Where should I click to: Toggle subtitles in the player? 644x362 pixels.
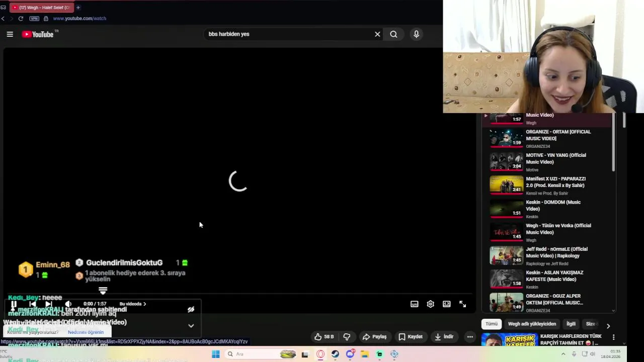tap(415, 304)
